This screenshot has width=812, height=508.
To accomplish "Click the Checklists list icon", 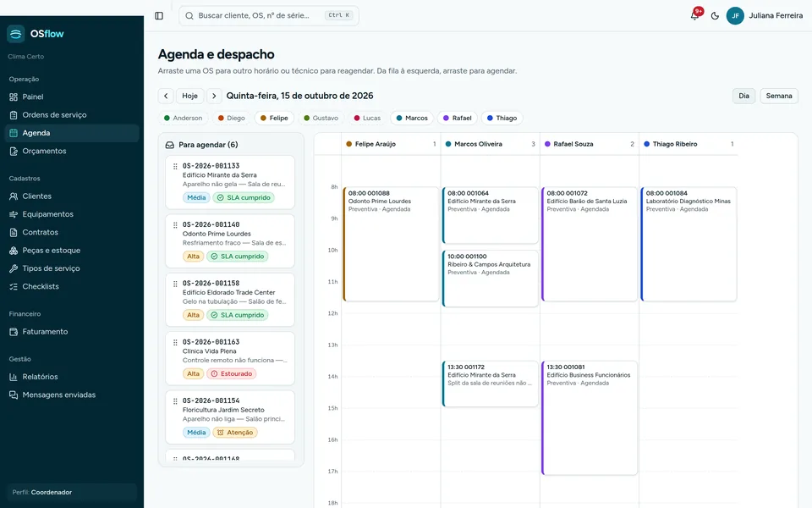I will click(14, 287).
